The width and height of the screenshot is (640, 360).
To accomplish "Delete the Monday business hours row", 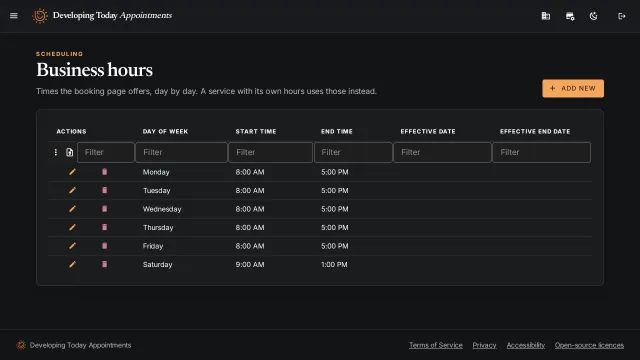I will click(x=104, y=172).
